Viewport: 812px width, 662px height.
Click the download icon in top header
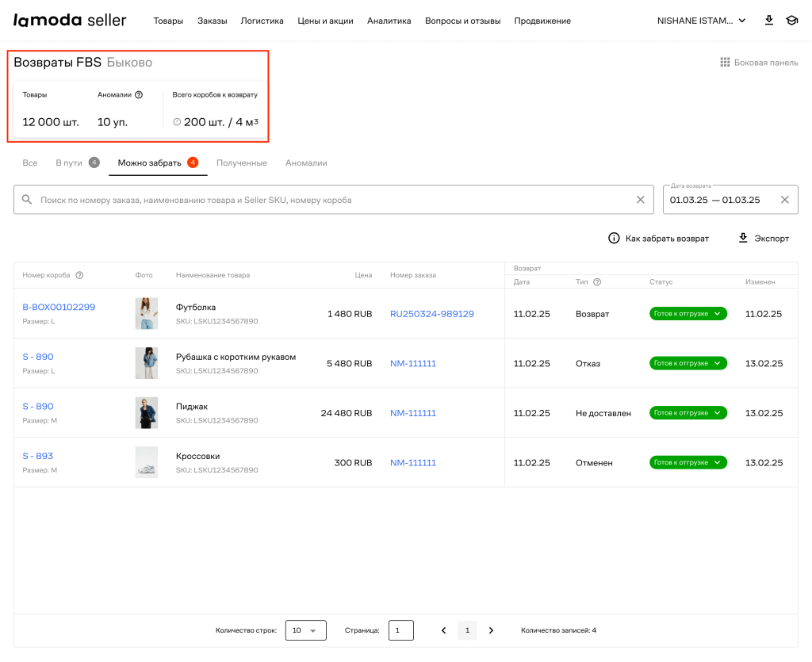[x=768, y=21]
